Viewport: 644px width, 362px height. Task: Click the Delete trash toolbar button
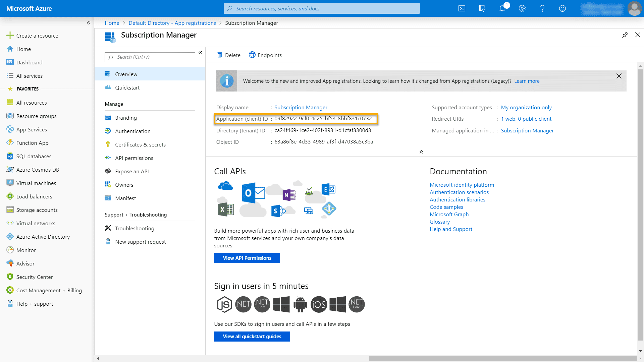click(x=229, y=55)
